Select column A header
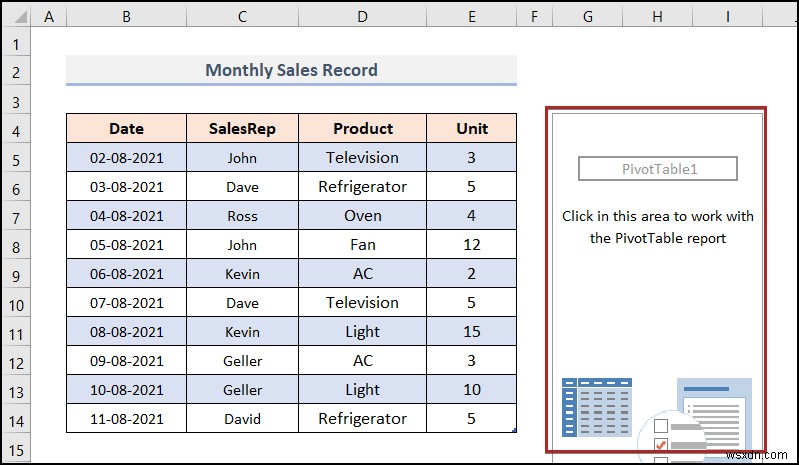Screen dimensions: 799x465 pos(49,17)
